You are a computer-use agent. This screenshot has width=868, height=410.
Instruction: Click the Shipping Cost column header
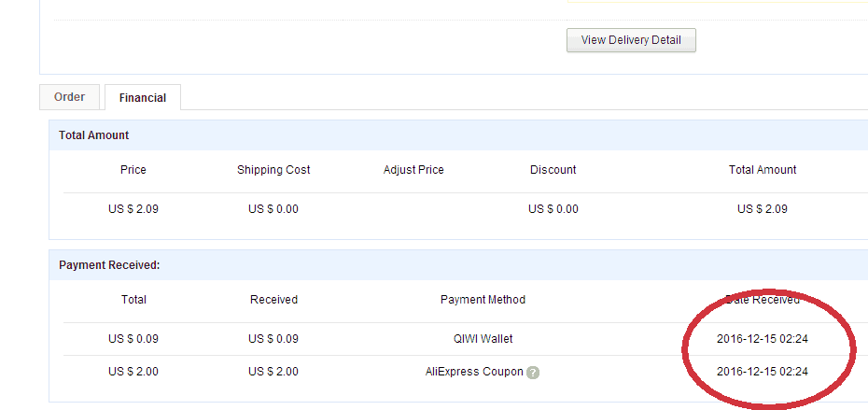(x=273, y=170)
